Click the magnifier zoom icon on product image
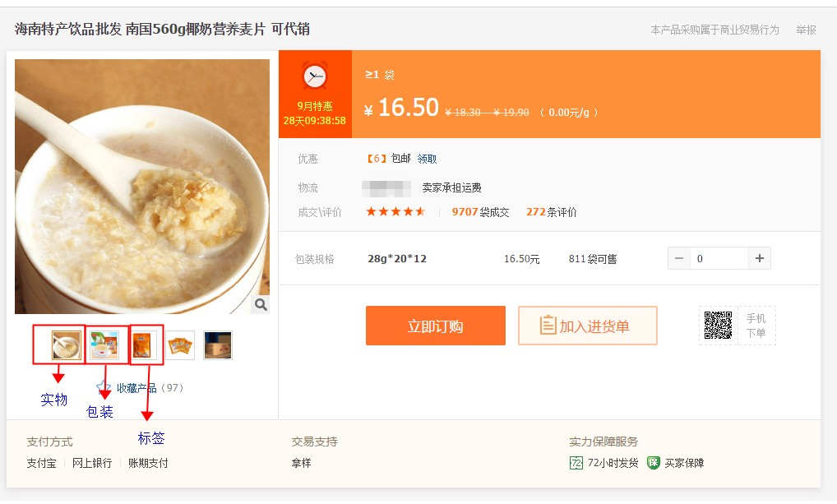This screenshot has width=837, height=504. 261,305
